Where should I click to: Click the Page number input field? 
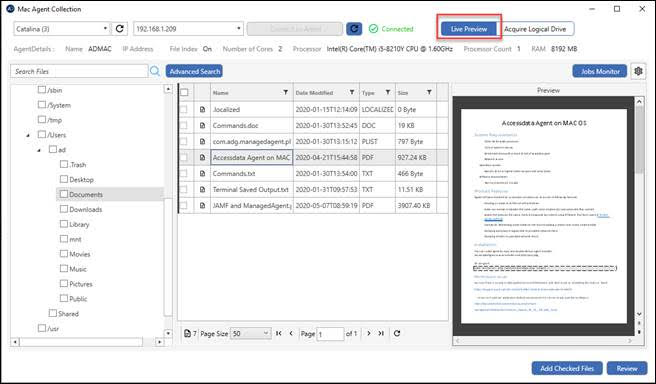[x=330, y=334]
